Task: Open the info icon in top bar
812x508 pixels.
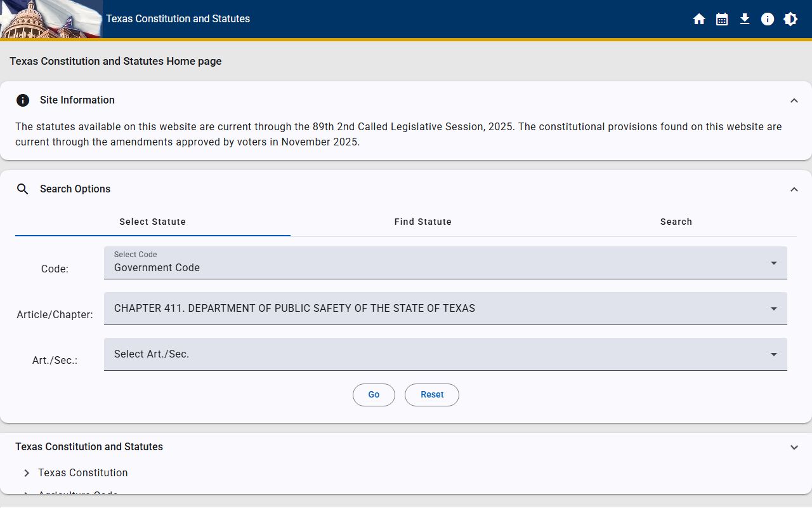Action: [x=768, y=19]
